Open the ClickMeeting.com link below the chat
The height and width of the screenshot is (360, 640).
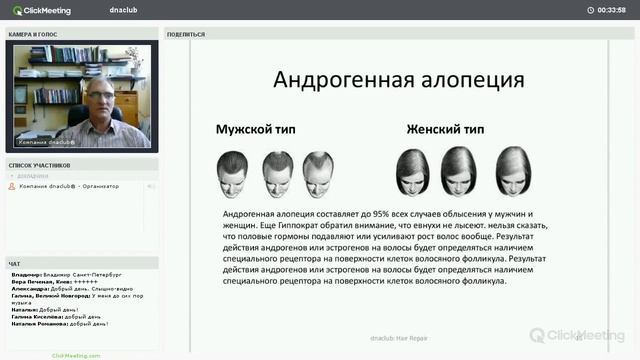pyautogui.click(x=76, y=356)
